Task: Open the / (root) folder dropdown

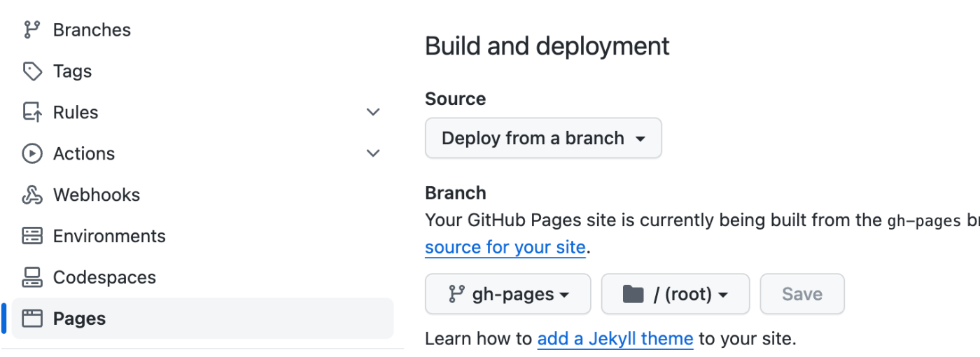Action: click(x=675, y=294)
